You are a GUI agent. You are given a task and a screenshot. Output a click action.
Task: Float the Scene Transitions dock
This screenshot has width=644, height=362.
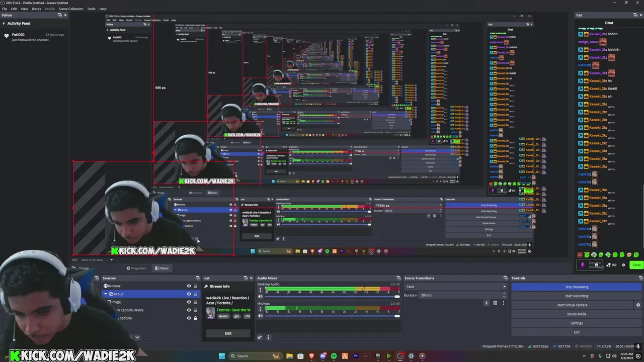[x=506, y=278]
